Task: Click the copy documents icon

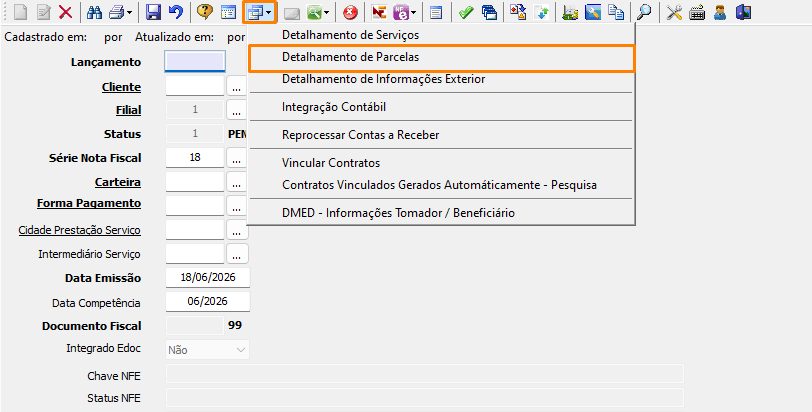Action: [616, 12]
